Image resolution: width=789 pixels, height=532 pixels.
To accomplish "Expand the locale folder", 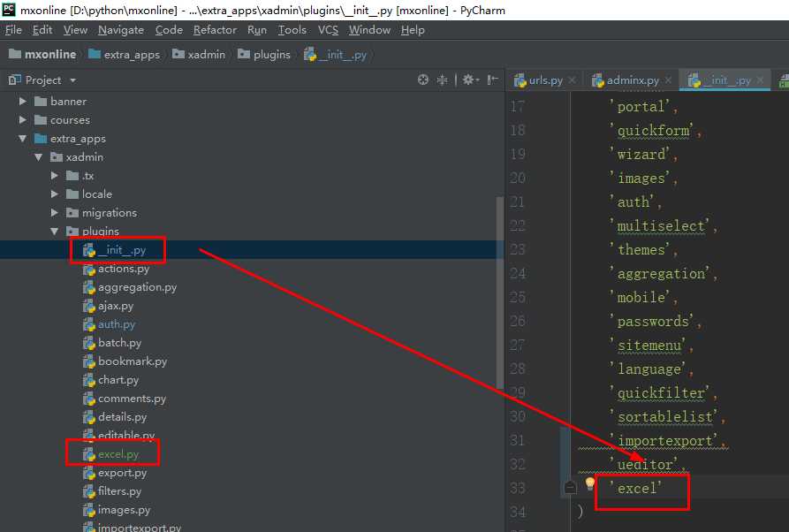I will [x=55, y=194].
